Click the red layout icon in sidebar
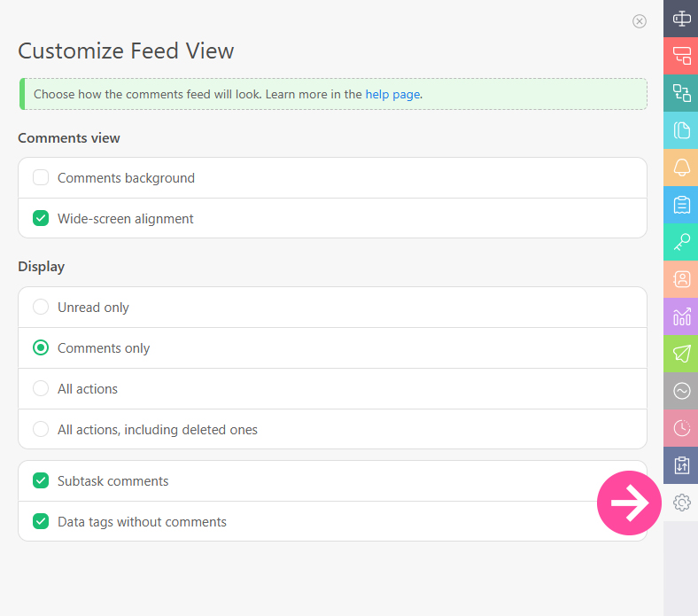 pos(681,56)
